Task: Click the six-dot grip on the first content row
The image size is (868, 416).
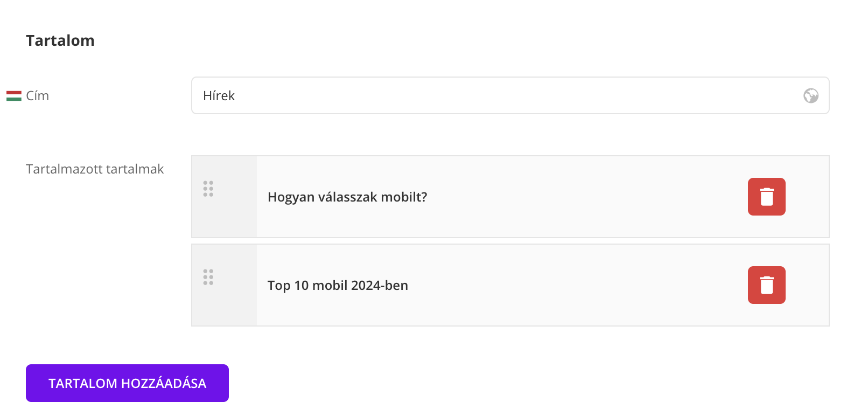Action: pyautogui.click(x=208, y=189)
